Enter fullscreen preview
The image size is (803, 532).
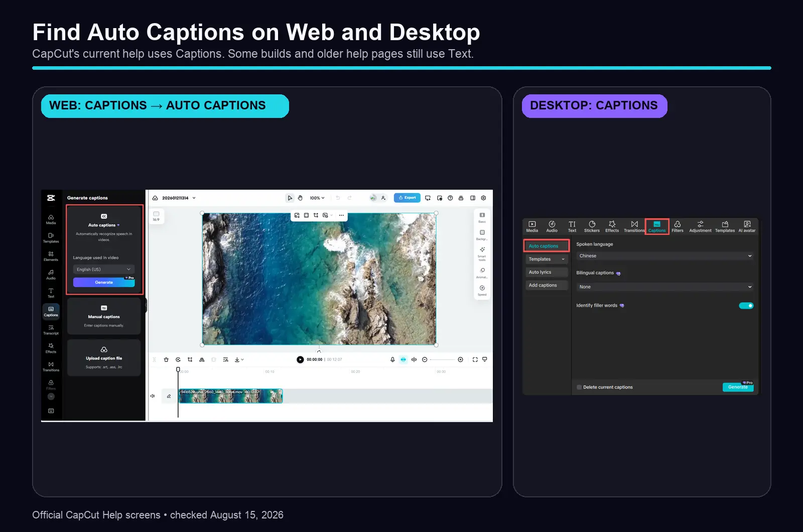pyautogui.click(x=475, y=359)
